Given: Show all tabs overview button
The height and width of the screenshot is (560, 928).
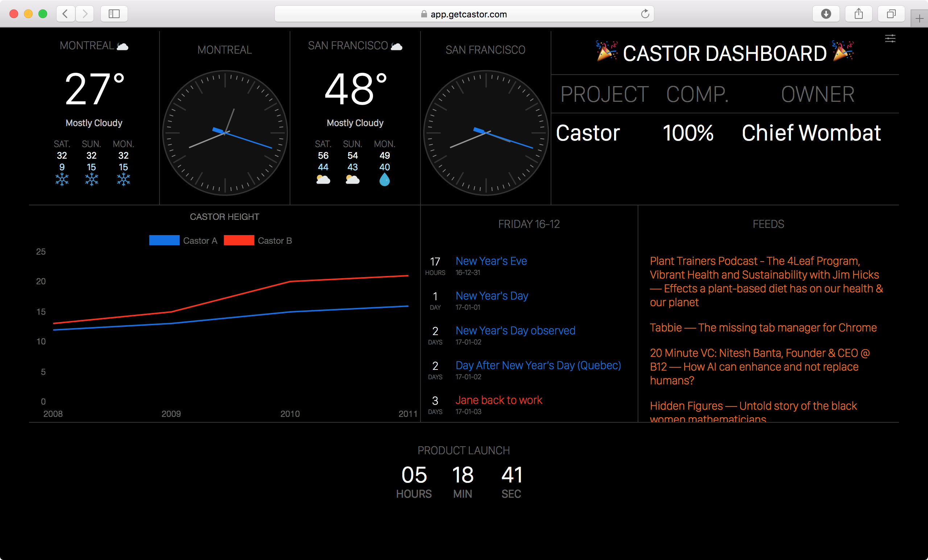Looking at the screenshot, I should tap(891, 14).
